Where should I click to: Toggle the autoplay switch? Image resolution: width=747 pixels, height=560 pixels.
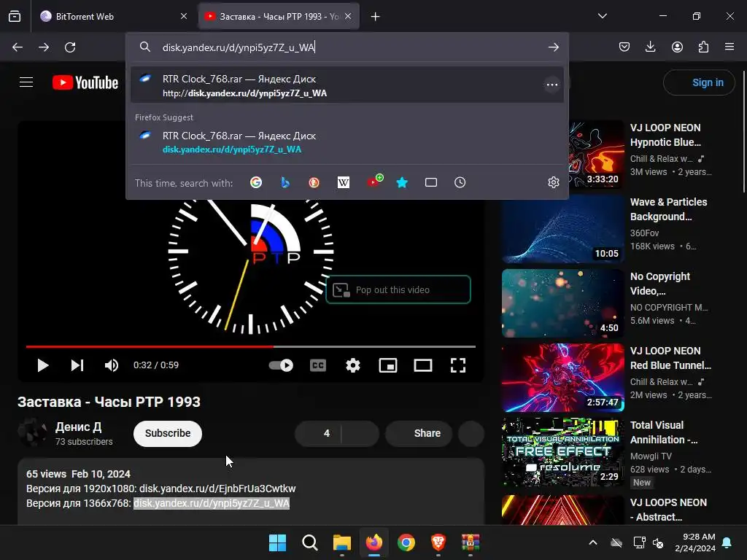281,365
